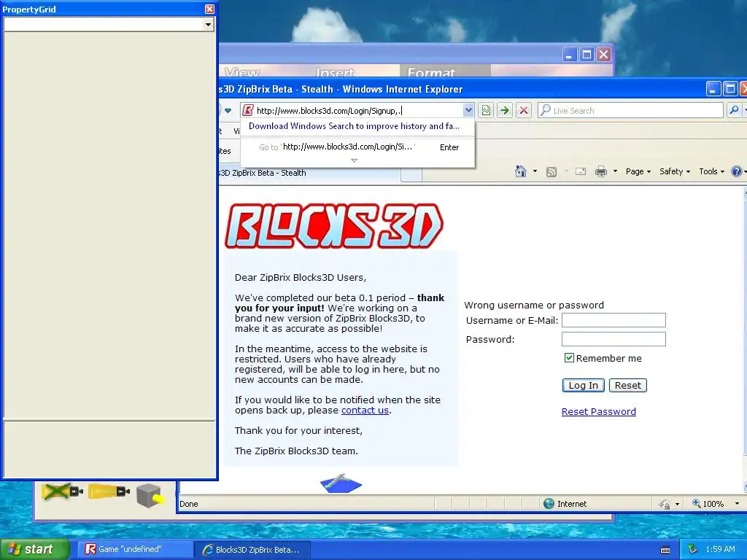
Task: Follow the contact us link
Action: (365, 410)
